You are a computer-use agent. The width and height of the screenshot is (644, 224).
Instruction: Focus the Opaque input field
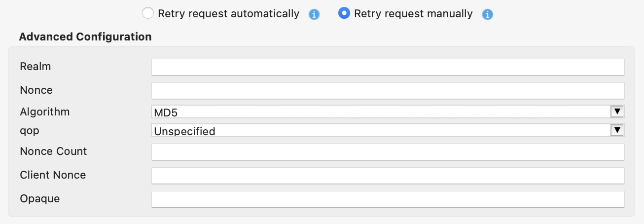coord(388,199)
